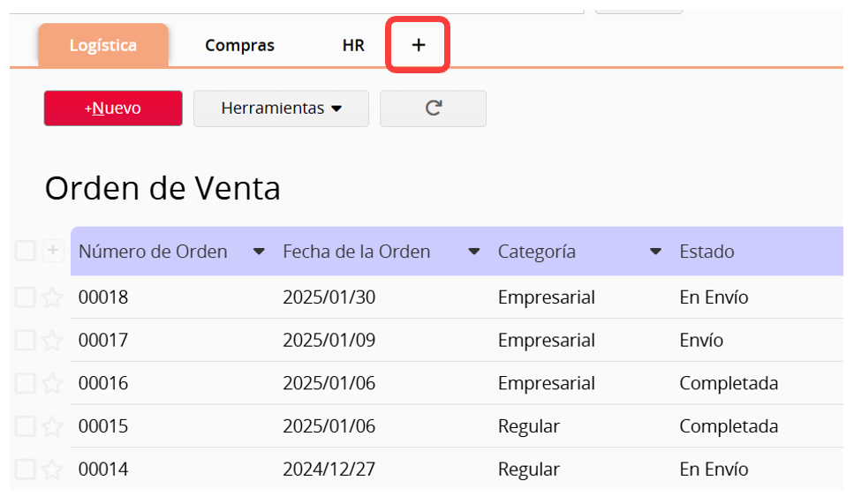Open Fecha de la Orden column dropdown
The height and width of the screenshot is (504, 854).
point(474,252)
